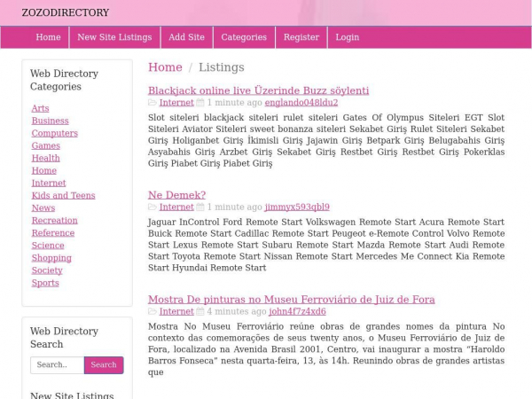Click the Slot siteleri blackjack description paragraph
This screenshot has width=532, height=399.
pos(326,140)
